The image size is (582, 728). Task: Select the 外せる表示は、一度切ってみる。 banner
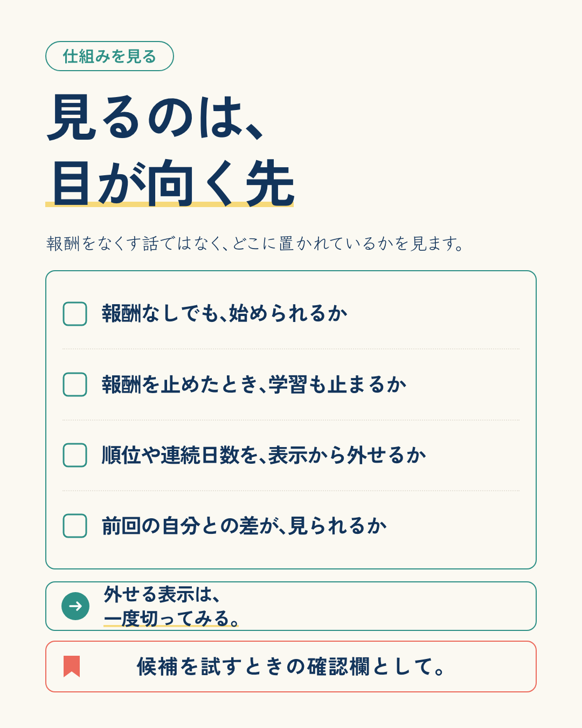[291, 606]
